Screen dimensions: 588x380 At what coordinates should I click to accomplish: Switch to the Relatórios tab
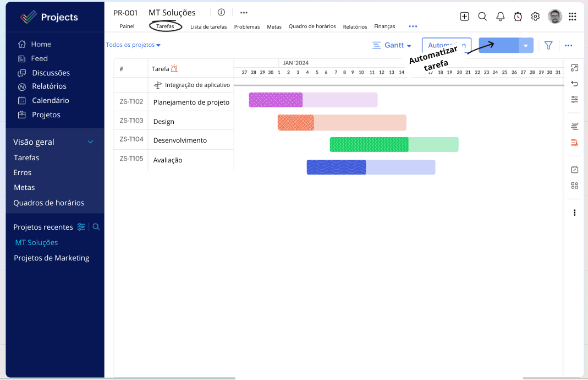(x=355, y=26)
